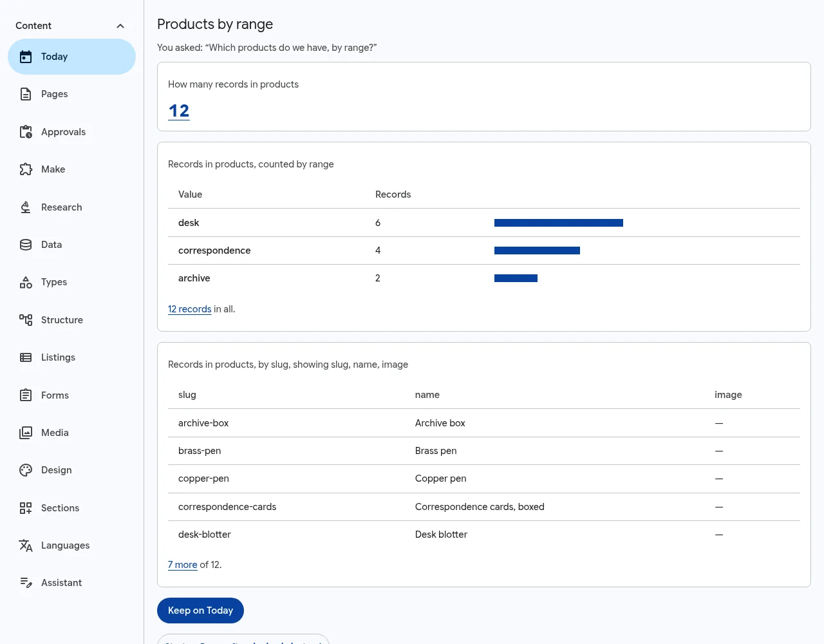The width and height of the screenshot is (824, 644).
Task: Open the 12 records count link
Action: [179, 111]
